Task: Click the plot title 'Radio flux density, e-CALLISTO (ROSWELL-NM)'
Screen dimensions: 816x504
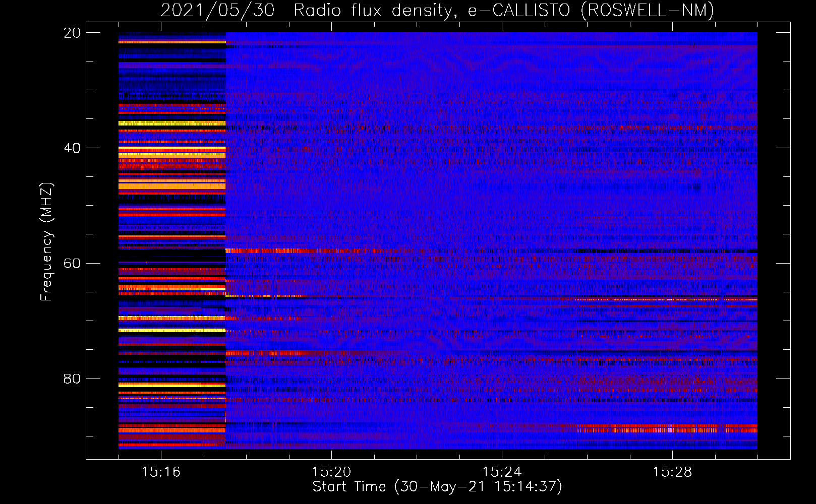Action: coord(504,10)
